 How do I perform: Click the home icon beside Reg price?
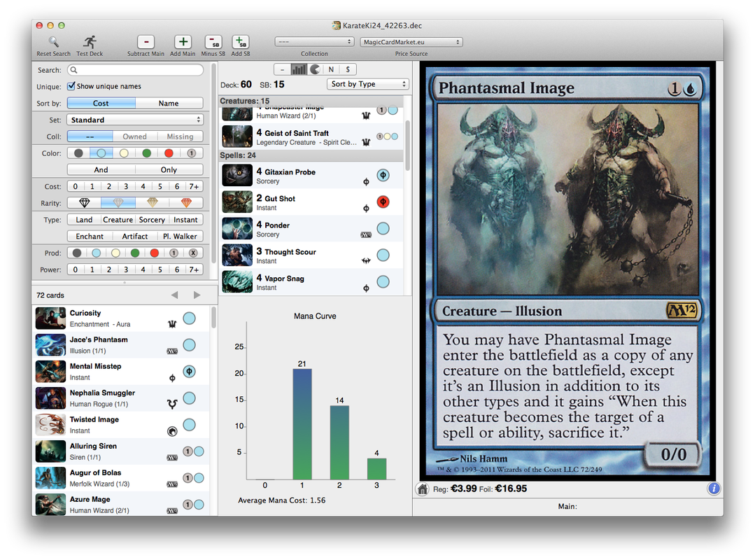coord(423,489)
